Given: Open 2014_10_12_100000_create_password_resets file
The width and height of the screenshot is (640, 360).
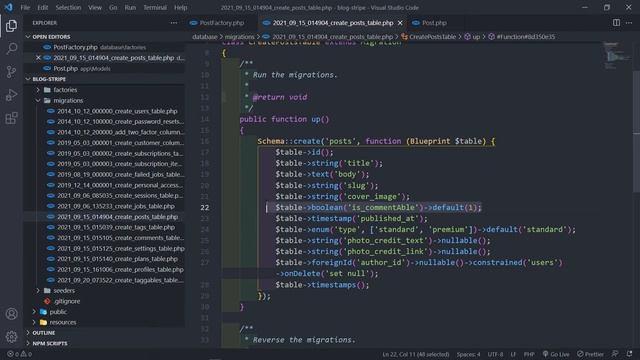Looking at the screenshot, I should click(x=120, y=122).
